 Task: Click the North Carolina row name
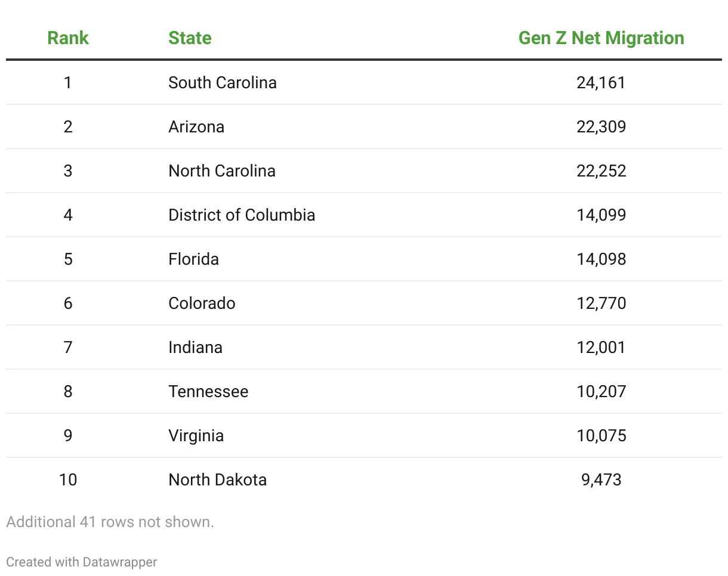pyautogui.click(x=222, y=171)
